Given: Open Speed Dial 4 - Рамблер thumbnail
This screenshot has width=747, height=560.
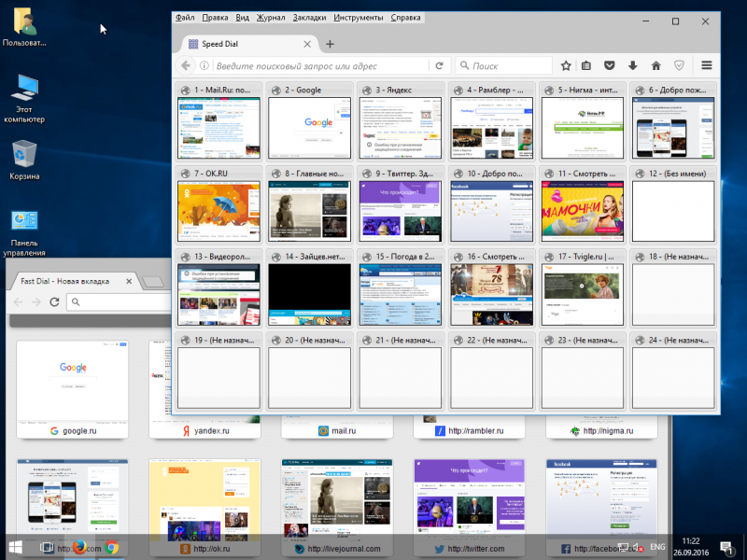Looking at the screenshot, I should coord(491,128).
